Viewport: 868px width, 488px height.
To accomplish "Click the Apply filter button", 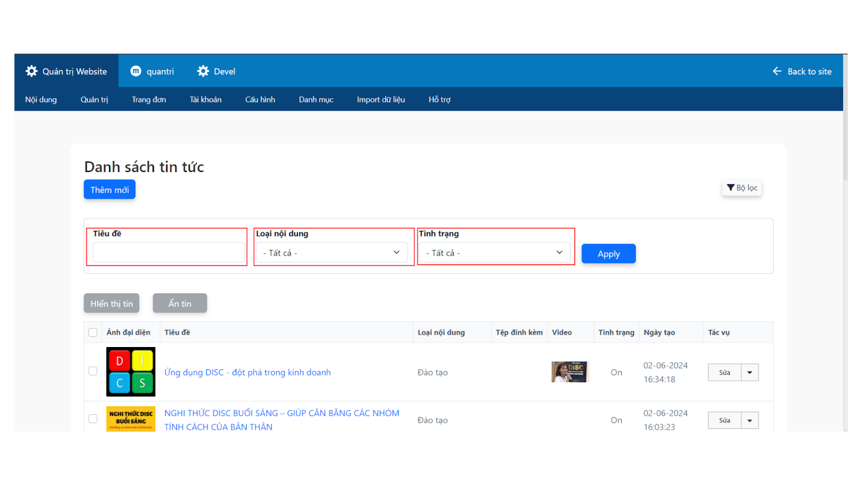I will 608,254.
